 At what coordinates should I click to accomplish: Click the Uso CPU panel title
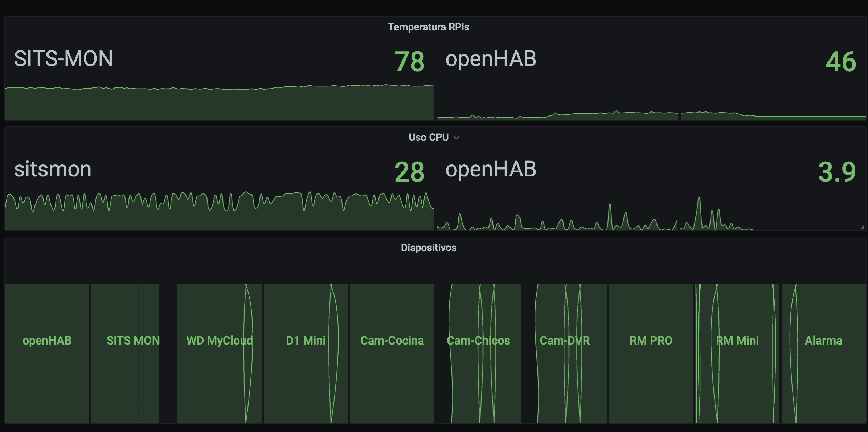click(x=429, y=137)
